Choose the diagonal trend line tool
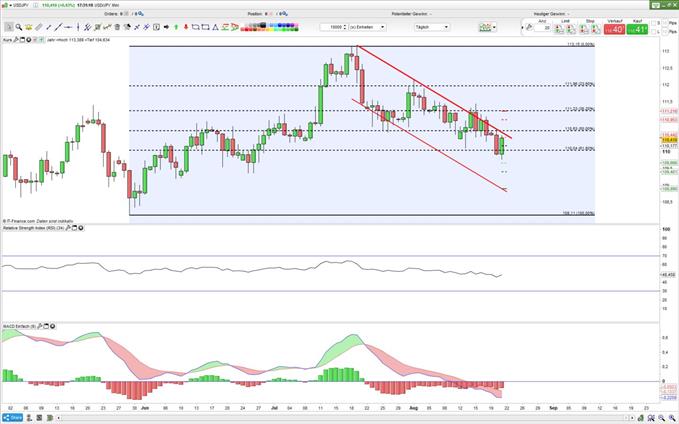Image resolution: width=679 pixels, height=424 pixels. coord(58,27)
